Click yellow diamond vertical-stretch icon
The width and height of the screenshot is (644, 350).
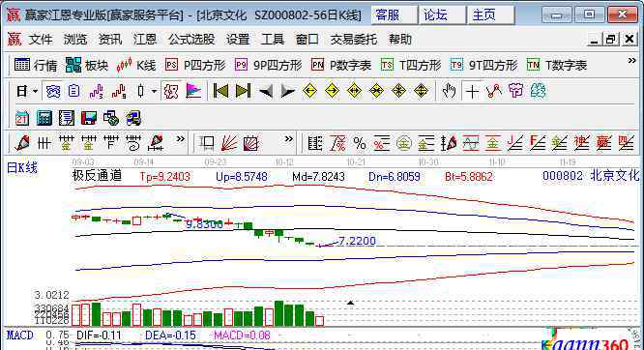(x=421, y=91)
